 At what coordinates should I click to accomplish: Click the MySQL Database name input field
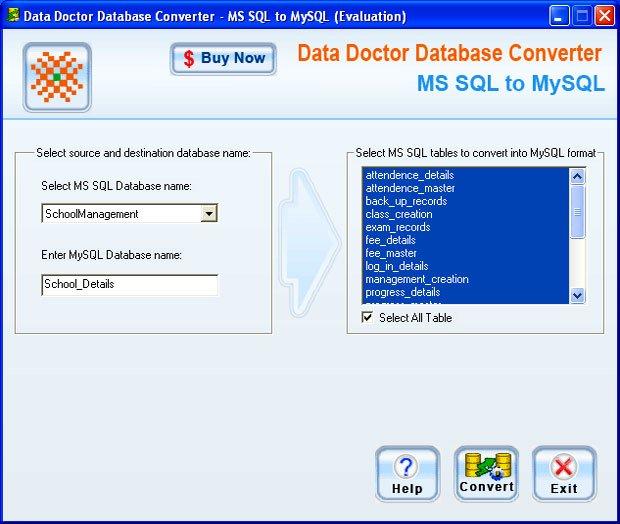[x=130, y=284]
